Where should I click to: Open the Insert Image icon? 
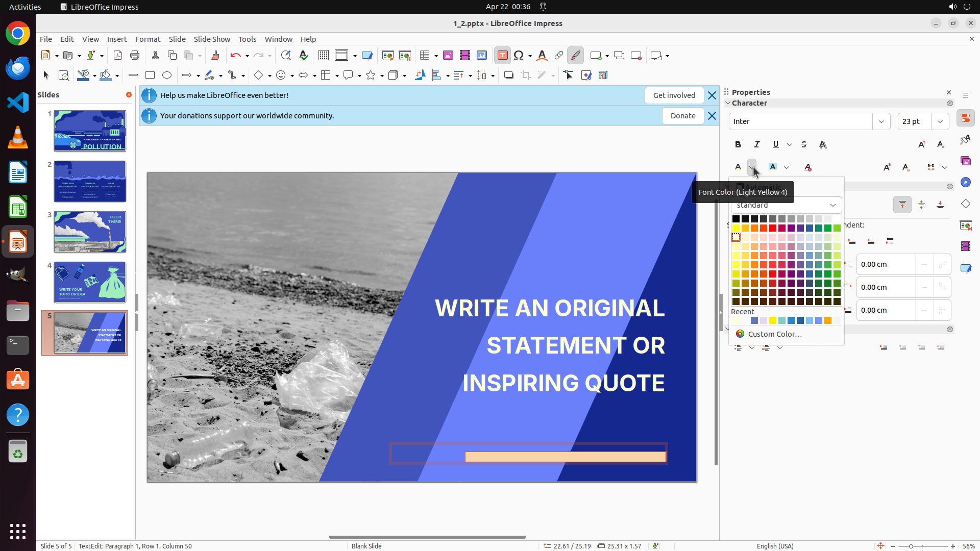pos(448,56)
